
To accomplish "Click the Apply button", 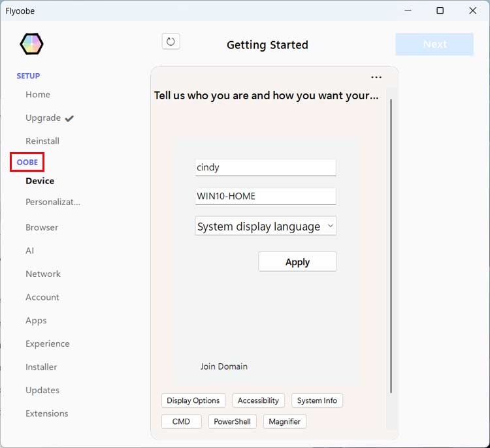I will (297, 262).
